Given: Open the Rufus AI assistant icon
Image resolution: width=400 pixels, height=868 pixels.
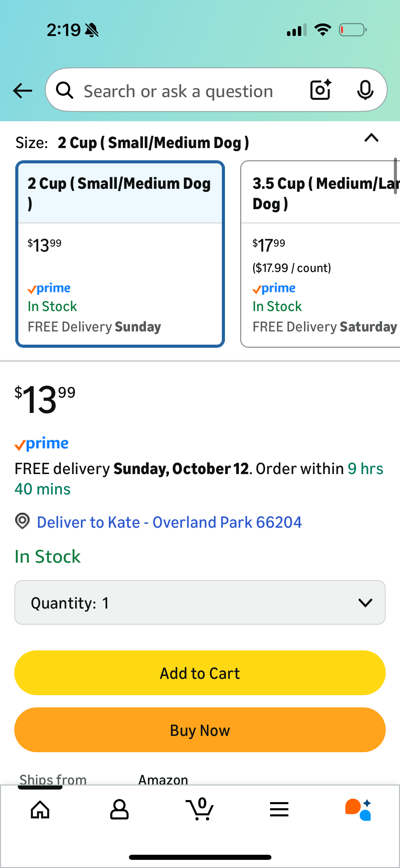Looking at the screenshot, I should [358, 810].
